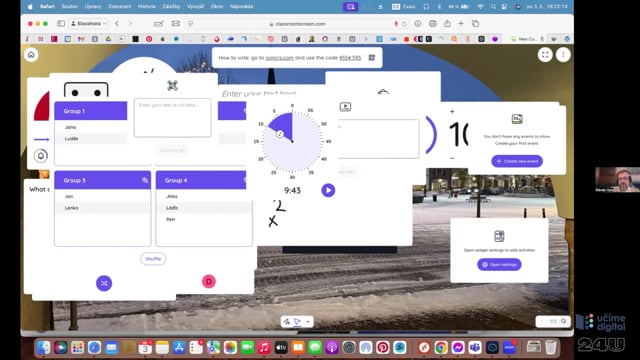The width and height of the screenshot is (640, 360).
Task: Select the pointer tool in bottom toolbar
Action: 297,322
